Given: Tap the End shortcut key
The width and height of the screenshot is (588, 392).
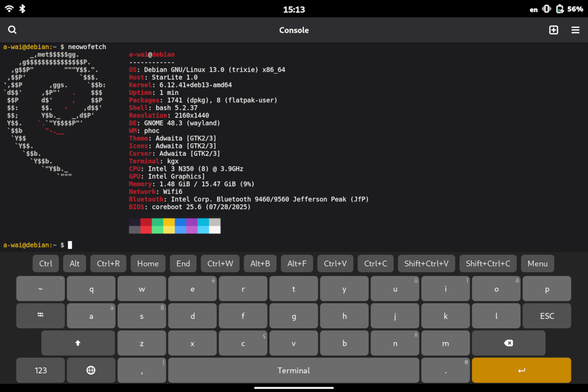Looking at the screenshot, I should point(183,263).
